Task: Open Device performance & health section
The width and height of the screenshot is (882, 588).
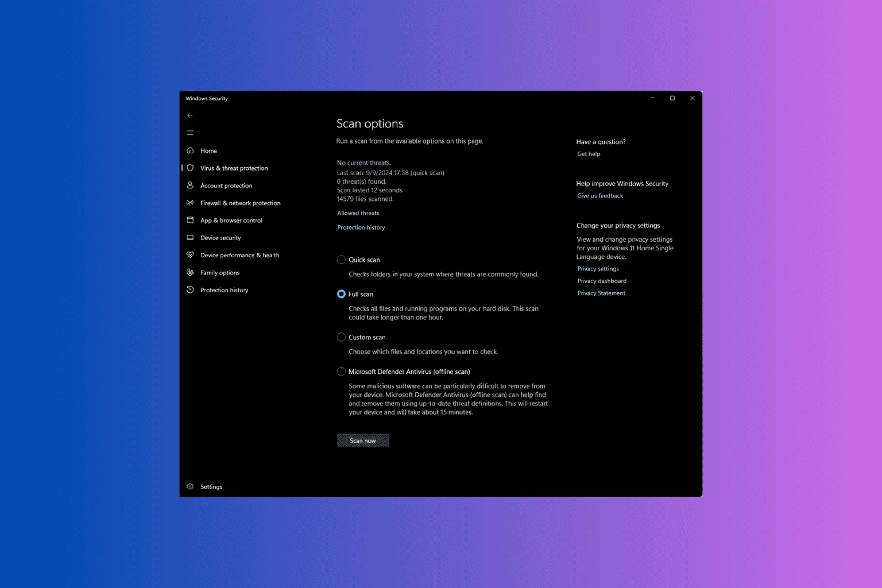Action: [x=240, y=256]
